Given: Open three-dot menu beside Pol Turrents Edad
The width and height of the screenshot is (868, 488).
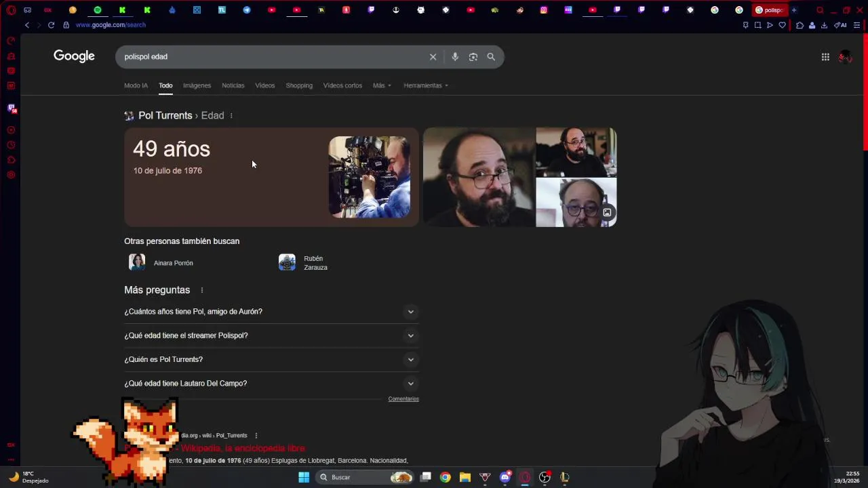Looking at the screenshot, I should pos(231,116).
